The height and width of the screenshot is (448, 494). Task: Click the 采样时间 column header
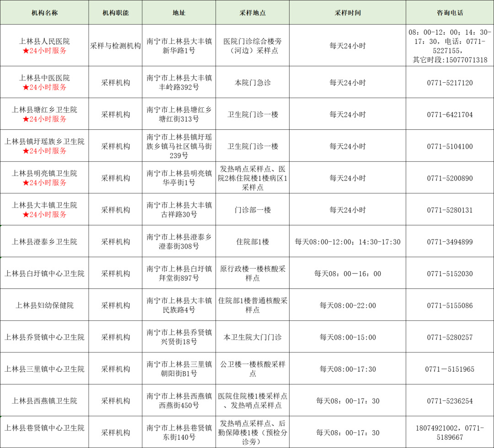347,13
